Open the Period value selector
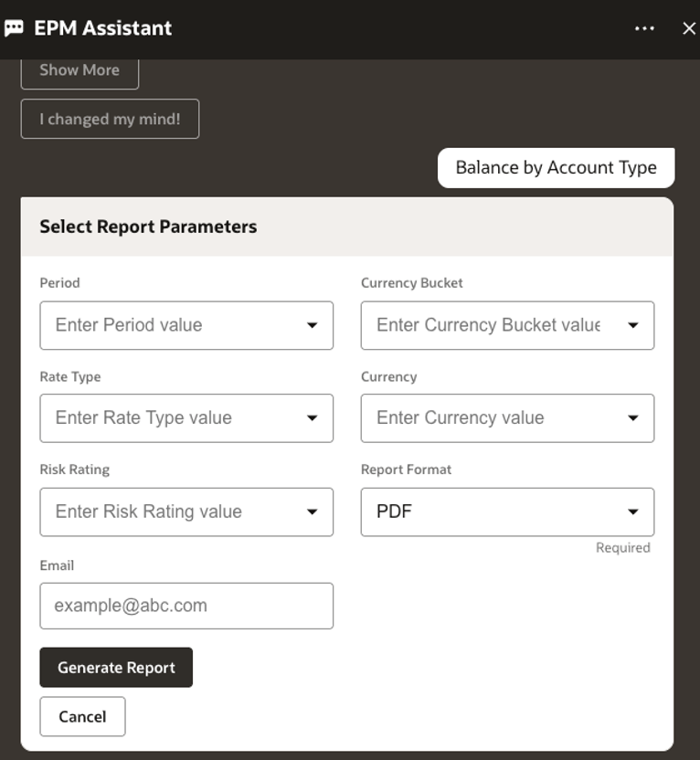The image size is (700, 760). [x=164, y=325]
